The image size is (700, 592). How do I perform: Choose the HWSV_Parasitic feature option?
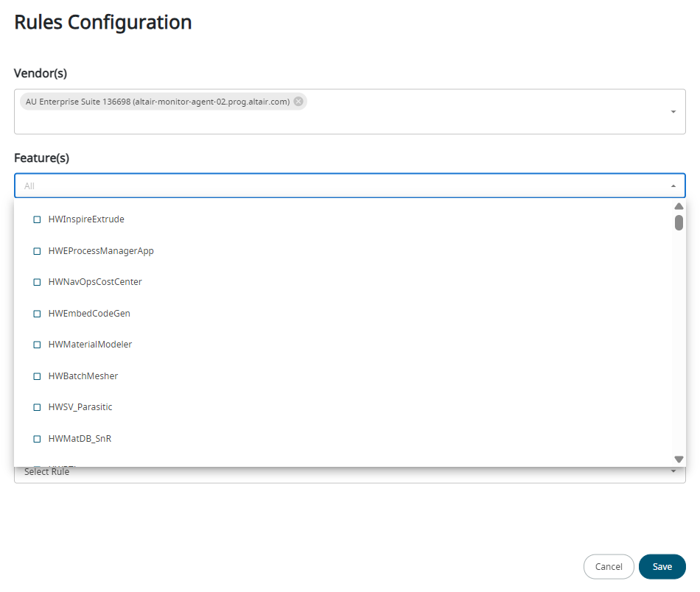80,407
